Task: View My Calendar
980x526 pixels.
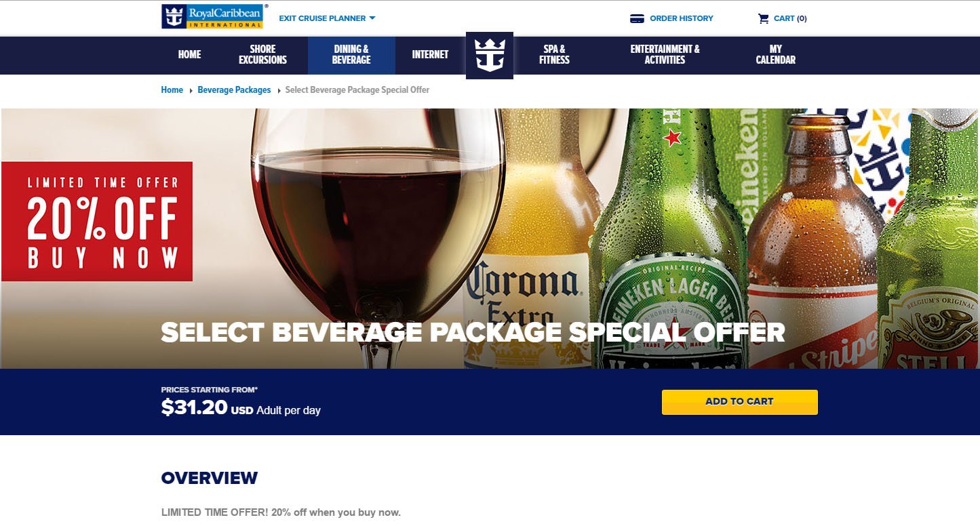Action: tap(775, 55)
